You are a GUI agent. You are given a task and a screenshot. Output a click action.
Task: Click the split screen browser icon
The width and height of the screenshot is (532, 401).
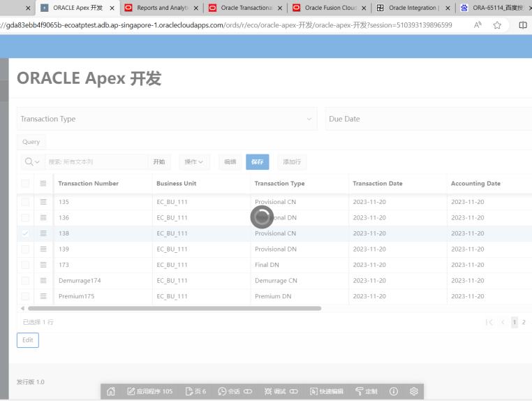coord(523,24)
